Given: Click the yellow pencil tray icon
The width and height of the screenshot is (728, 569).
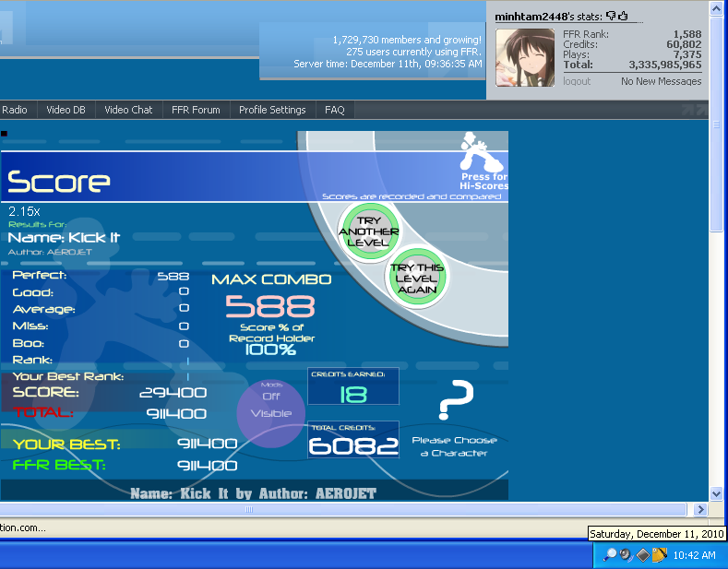Looking at the screenshot, I should (x=659, y=554).
